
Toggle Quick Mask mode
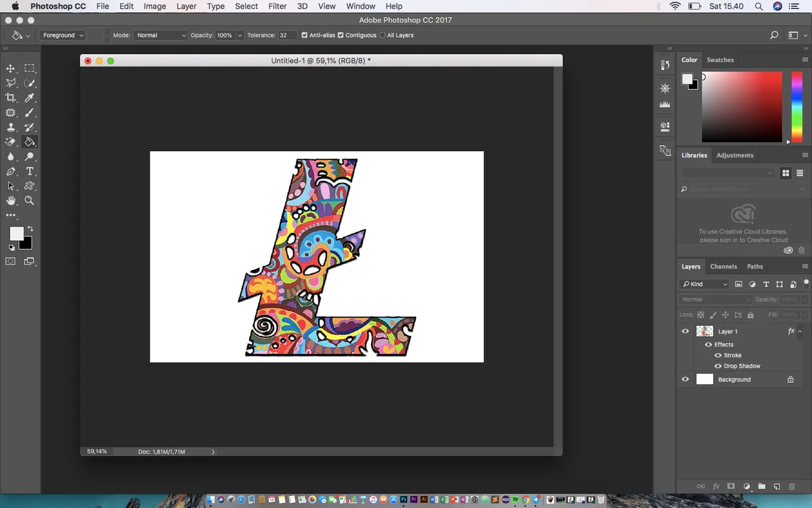(x=11, y=261)
